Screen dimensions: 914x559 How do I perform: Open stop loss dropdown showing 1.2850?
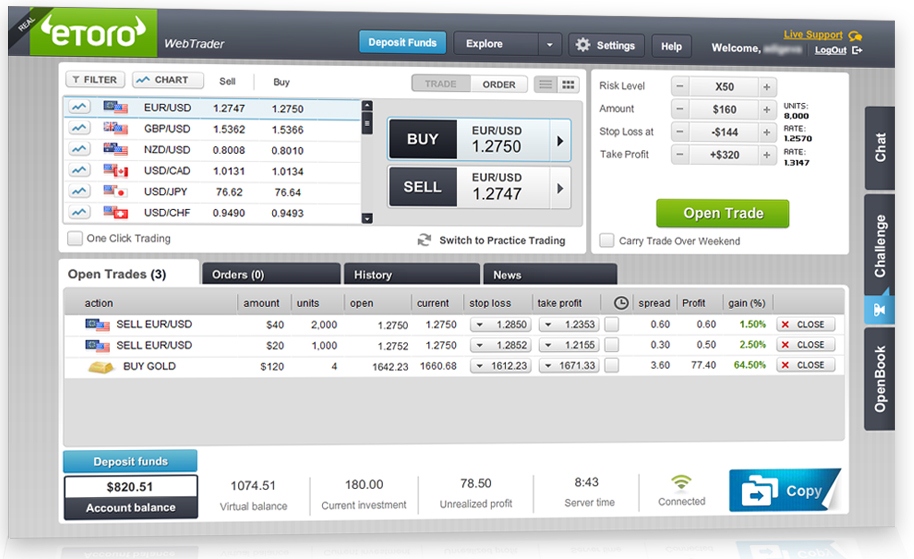tap(501, 325)
